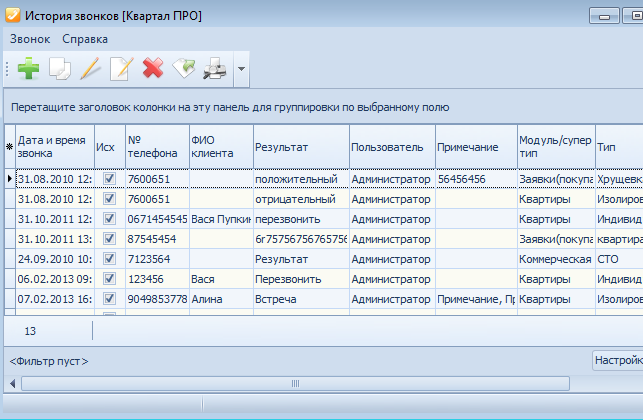
Task: Toggle Исх checkbox for phone 87545454
Action: [109, 239]
